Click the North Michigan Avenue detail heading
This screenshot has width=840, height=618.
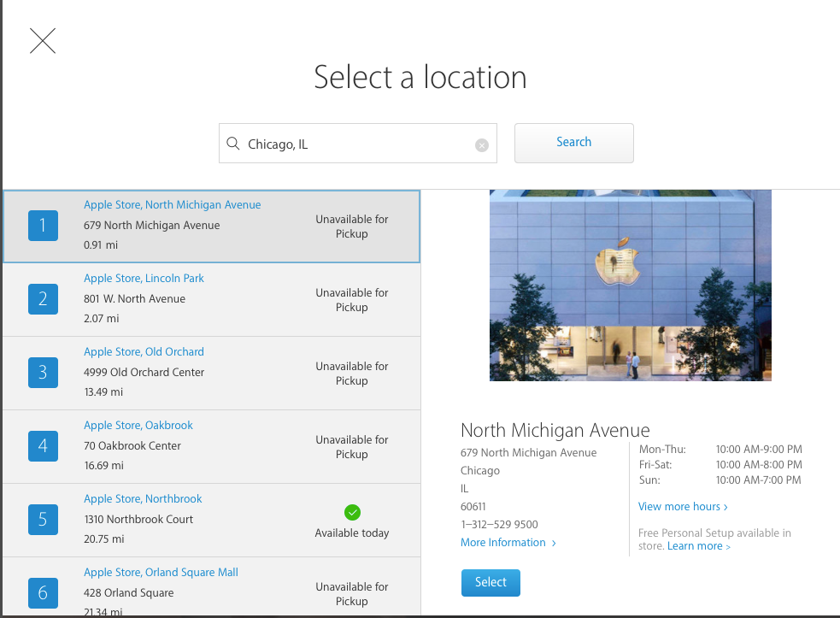[x=555, y=430]
